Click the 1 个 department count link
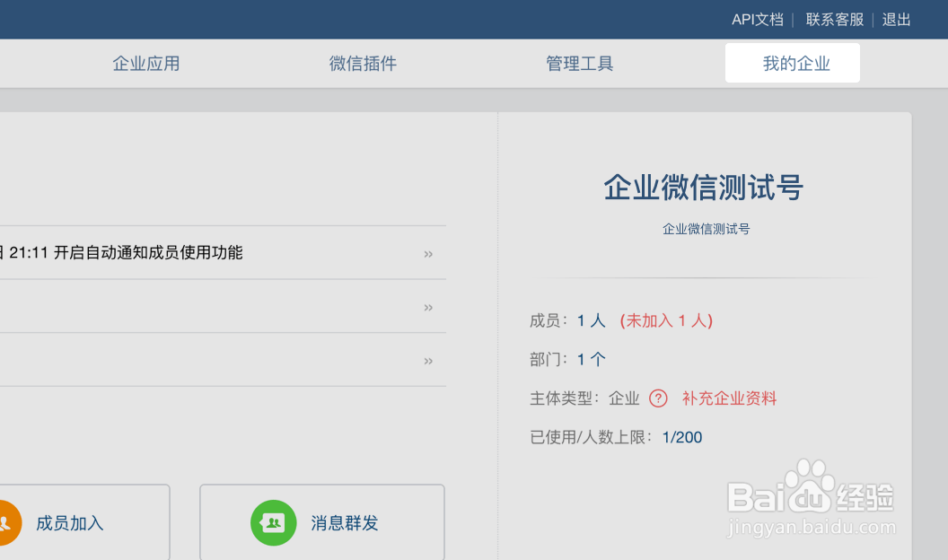Viewport: 948px width, 560px height. [591, 359]
